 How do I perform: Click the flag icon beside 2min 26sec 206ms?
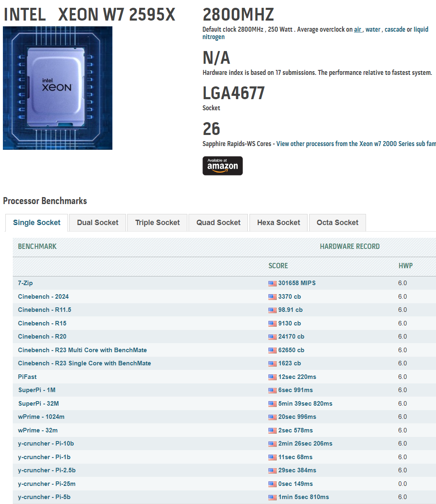click(273, 444)
